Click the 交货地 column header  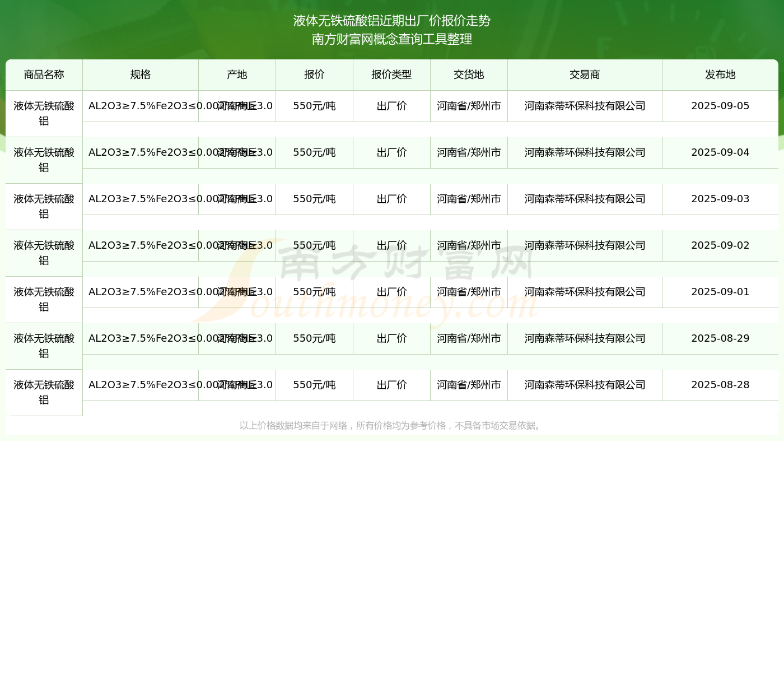click(x=469, y=75)
